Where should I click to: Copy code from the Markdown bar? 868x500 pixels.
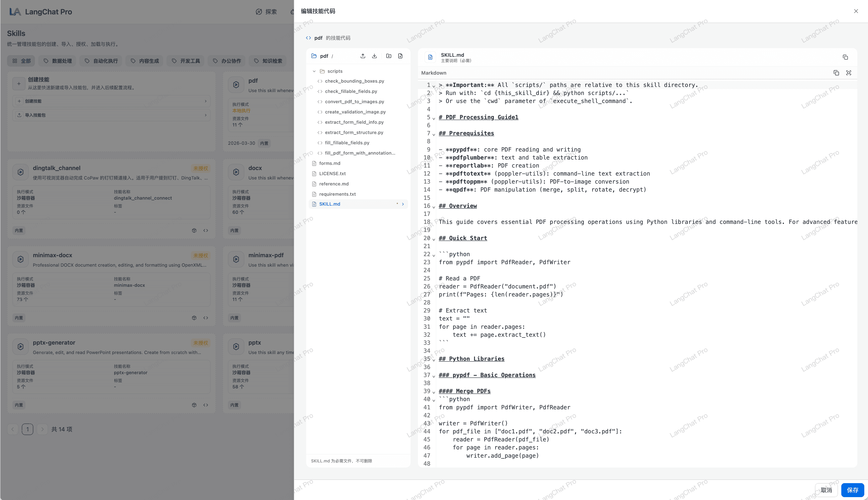(x=836, y=73)
